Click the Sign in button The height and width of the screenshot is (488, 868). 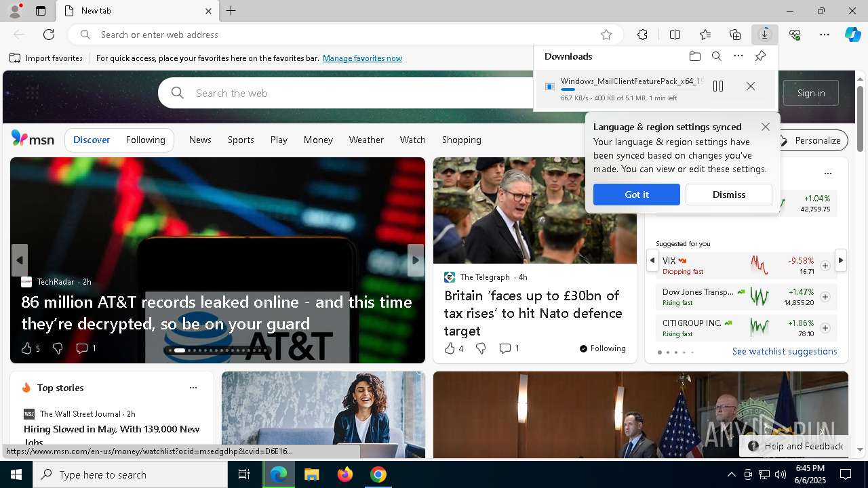(811, 93)
